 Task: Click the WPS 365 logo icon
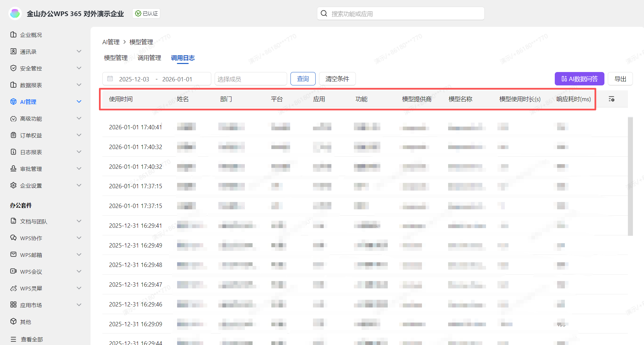pyautogui.click(x=15, y=13)
